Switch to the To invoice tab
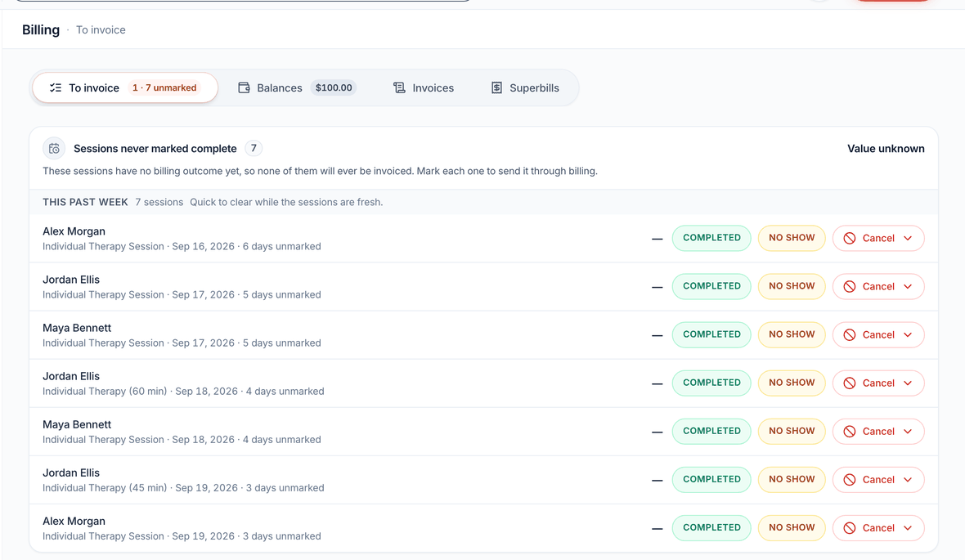 pos(125,88)
